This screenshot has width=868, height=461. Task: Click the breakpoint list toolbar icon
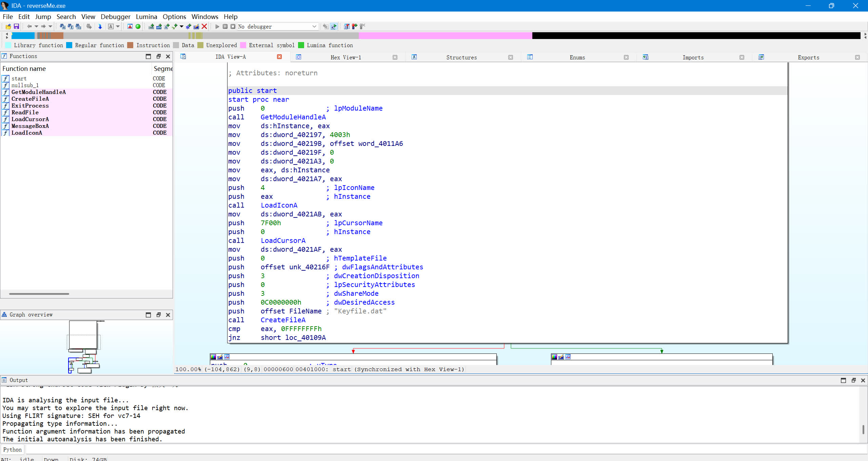tap(347, 26)
